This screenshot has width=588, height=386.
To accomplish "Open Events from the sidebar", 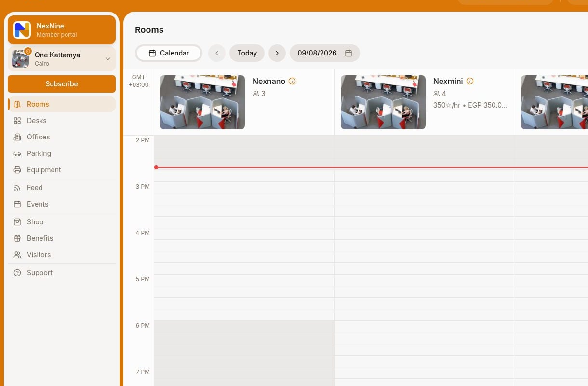I will tap(62, 204).
